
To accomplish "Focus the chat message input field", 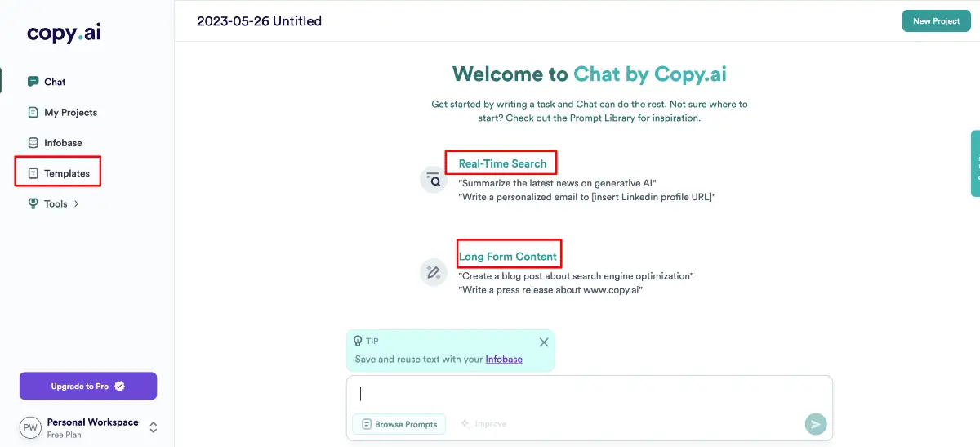I will click(589, 394).
